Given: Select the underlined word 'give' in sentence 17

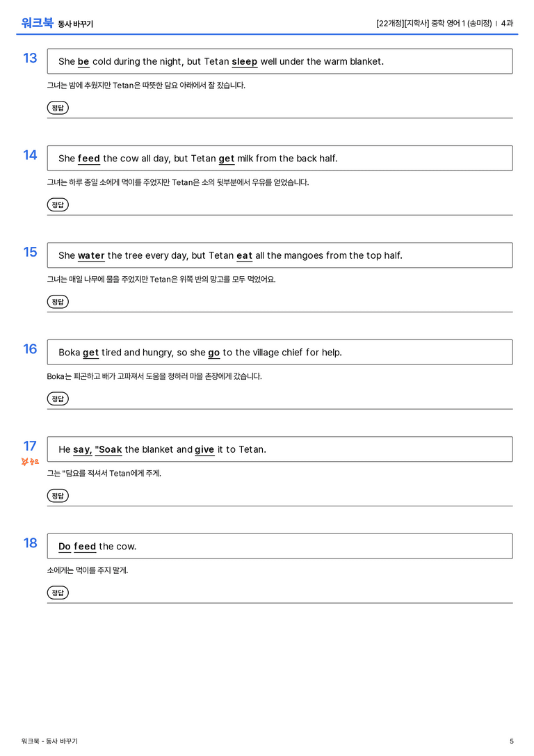Looking at the screenshot, I should pyautogui.click(x=204, y=450).
